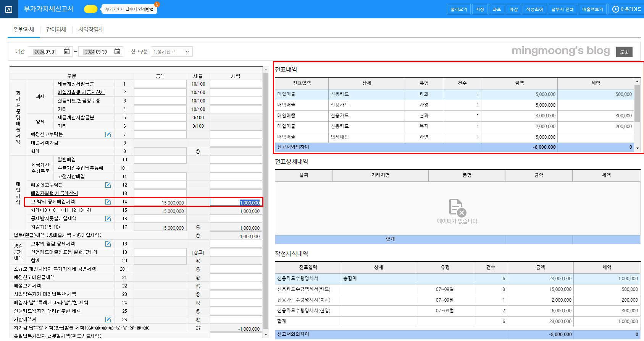Click row 14 세액 field showing 1,000,000
The image size is (644, 341).
tap(236, 202)
